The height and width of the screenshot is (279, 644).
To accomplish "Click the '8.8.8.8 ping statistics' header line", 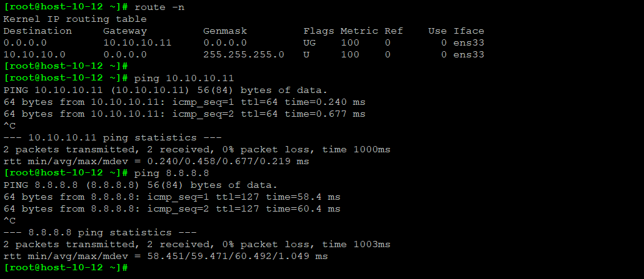I will 103,232.
